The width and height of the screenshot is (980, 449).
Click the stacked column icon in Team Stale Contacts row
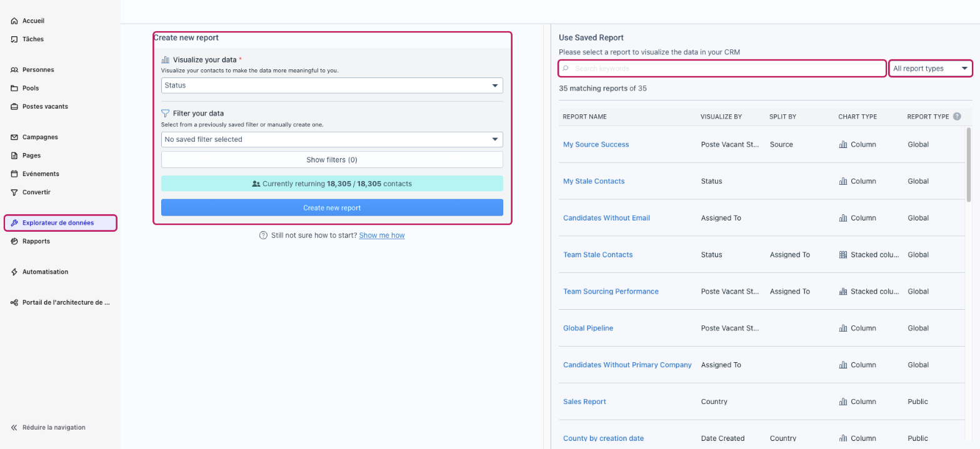(843, 255)
